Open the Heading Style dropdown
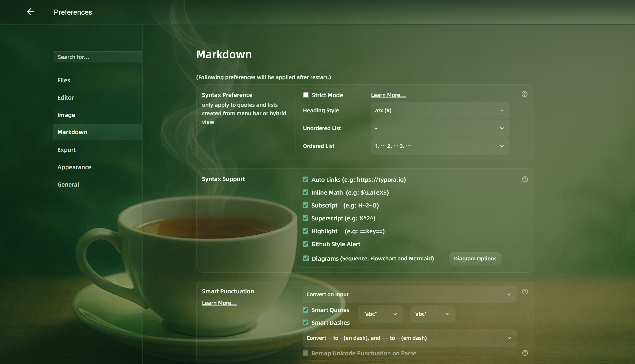The width and height of the screenshot is (635, 364). (440, 111)
